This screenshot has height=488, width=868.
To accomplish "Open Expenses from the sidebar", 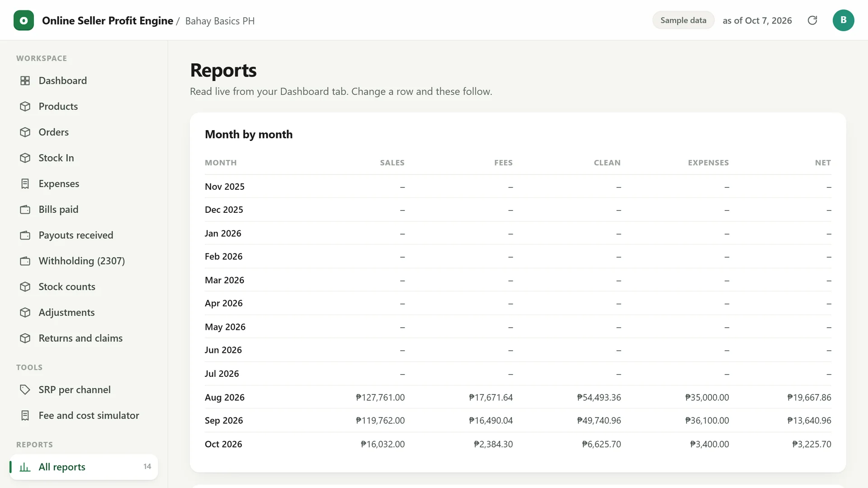I will pyautogui.click(x=84, y=183).
